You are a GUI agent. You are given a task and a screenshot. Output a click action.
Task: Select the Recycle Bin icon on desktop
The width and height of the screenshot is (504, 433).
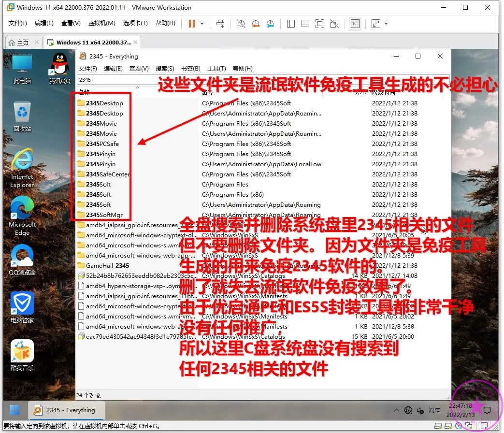pyautogui.click(x=22, y=117)
